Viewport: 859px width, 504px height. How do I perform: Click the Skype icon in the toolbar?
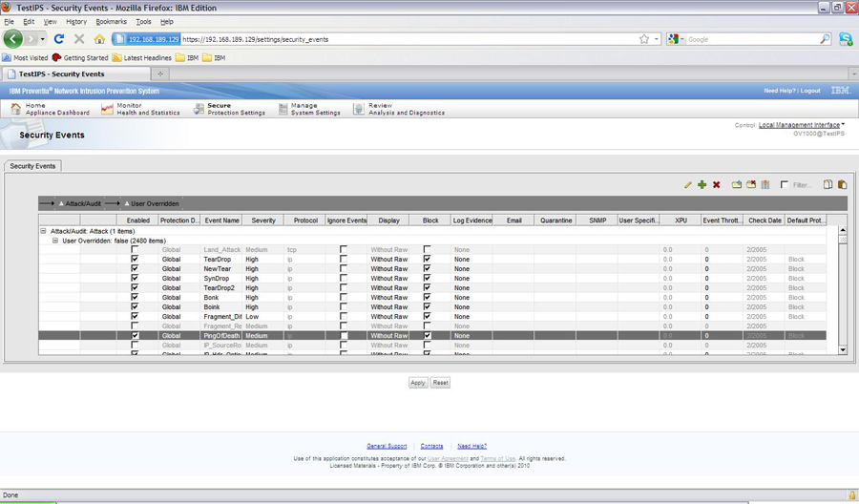click(x=846, y=39)
